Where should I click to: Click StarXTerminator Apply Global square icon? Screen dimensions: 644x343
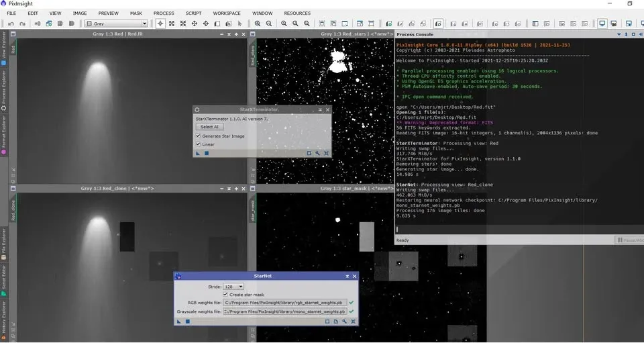207,153
